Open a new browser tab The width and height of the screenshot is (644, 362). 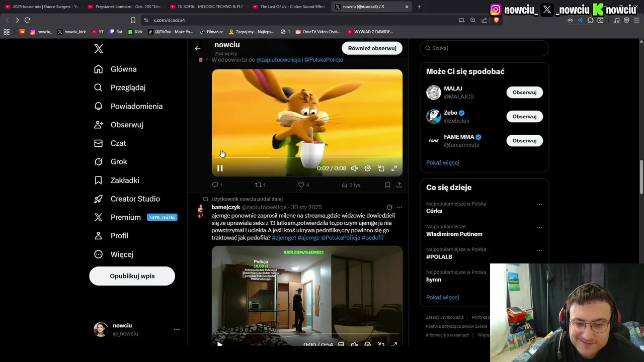point(419,7)
